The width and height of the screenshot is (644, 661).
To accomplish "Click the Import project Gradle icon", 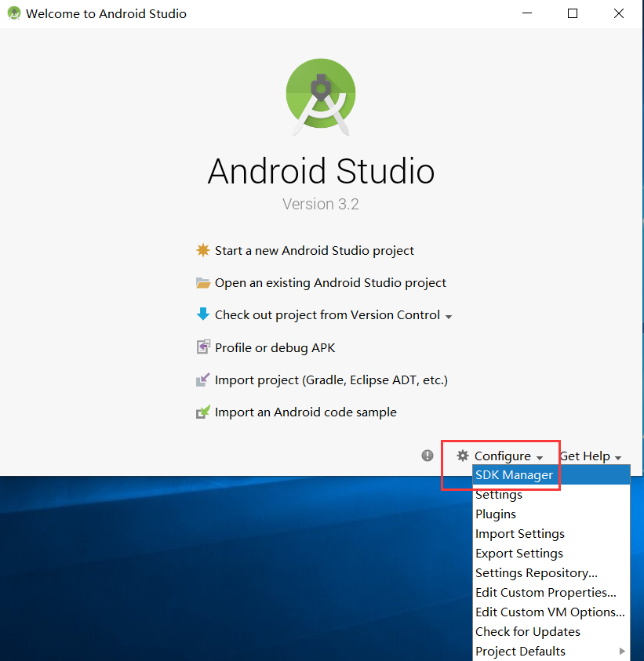I will pos(202,380).
